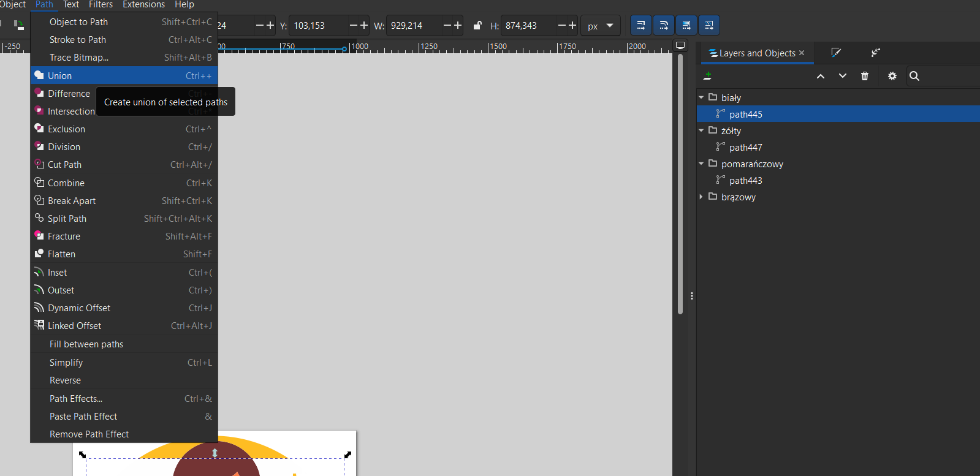Screen dimensions: 980x476
Task: Choose Outset from Path menu
Action: (x=124, y=290)
